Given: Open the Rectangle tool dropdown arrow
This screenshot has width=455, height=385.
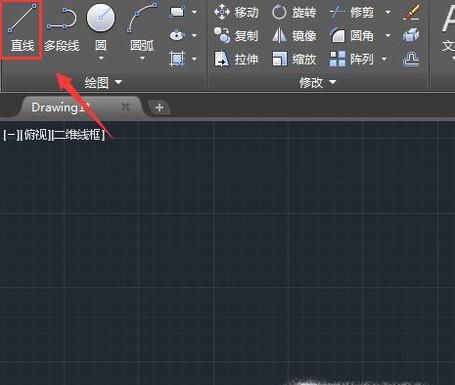Looking at the screenshot, I should 194,12.
